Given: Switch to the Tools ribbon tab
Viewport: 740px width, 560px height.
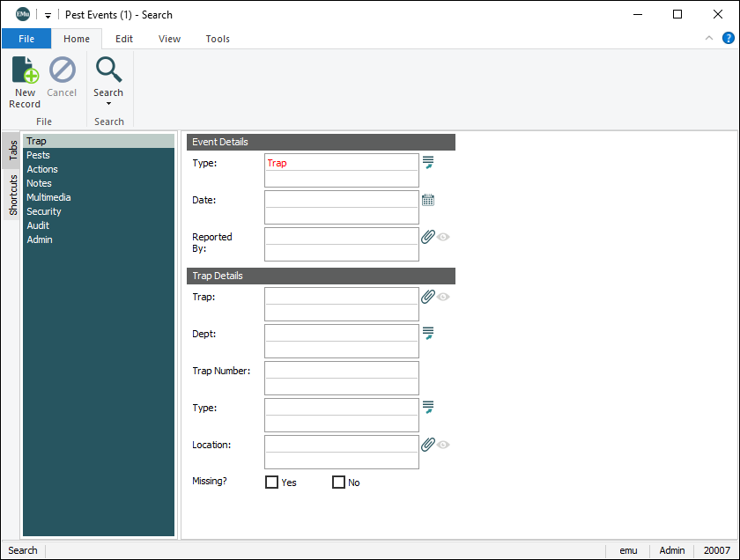Looking at the screenshot, I should click(x=218, y=39).
